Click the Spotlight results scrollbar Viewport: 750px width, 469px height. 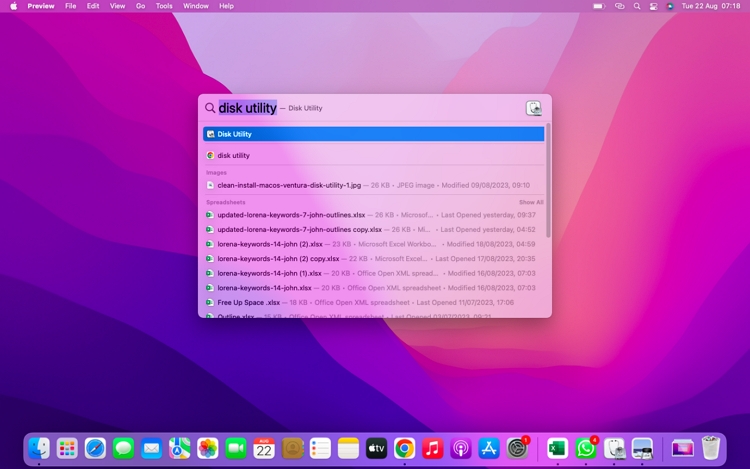pyautogui.click(x=548, y=180)
